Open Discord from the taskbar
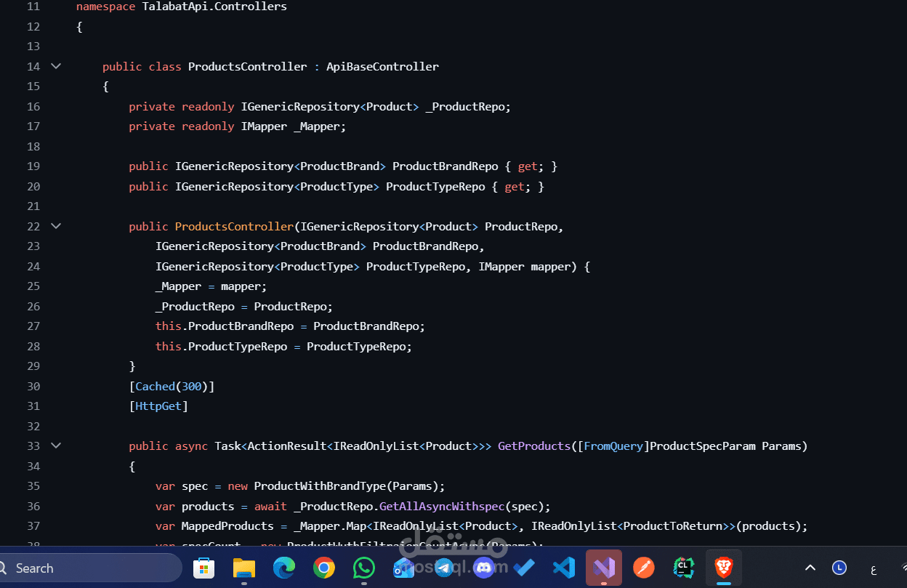Screen dimensions: 907x588 click(x=484, y=568)
